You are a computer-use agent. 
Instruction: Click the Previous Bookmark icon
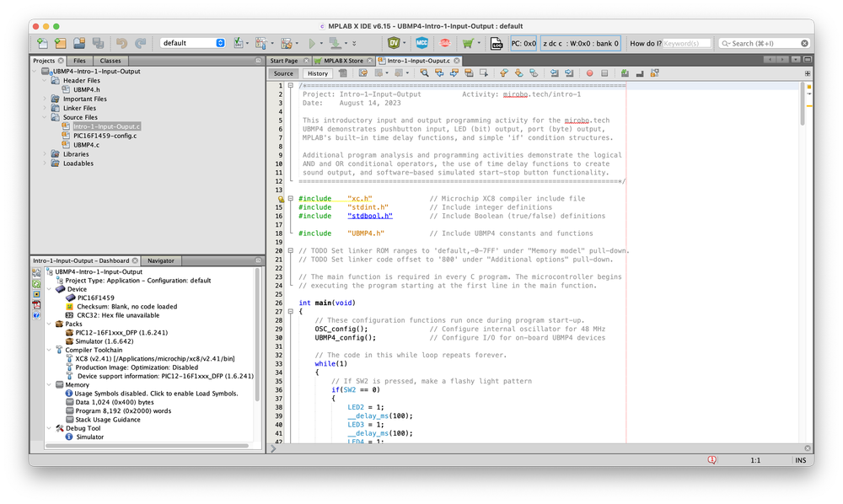click(504, 73)
